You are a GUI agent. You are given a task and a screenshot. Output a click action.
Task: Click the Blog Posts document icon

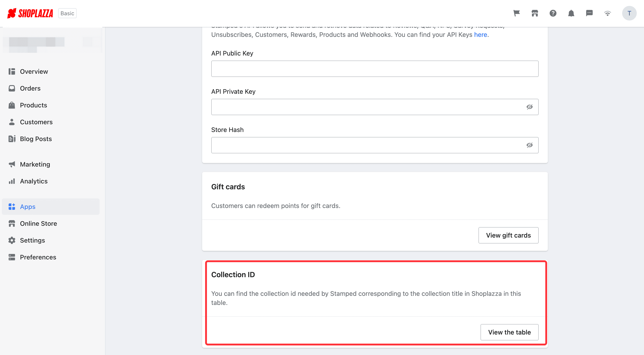[x=12, y=139]
